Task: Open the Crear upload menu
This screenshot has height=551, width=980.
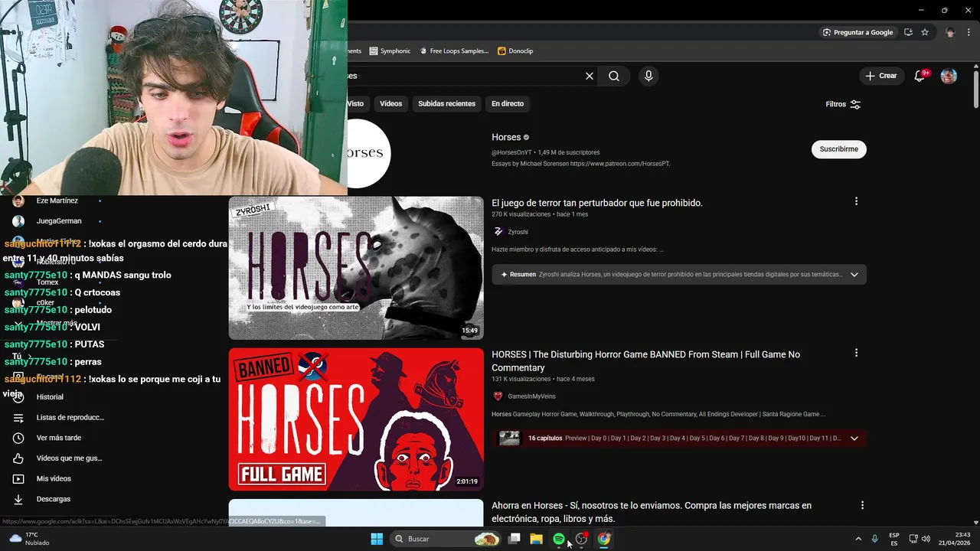Action: [881, 76]
